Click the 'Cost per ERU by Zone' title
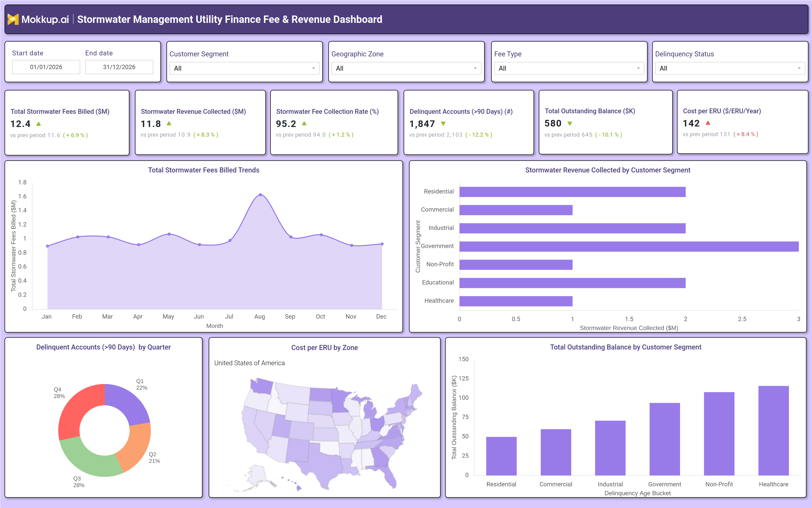The height and width of the screenshot is (508, 812). [x=325, y=348]
